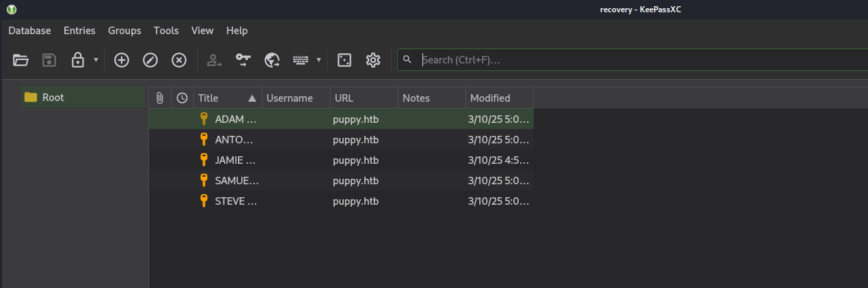Open the View menu
The height and width of the screenshot is (288, 868).
[x=202, y=31]
